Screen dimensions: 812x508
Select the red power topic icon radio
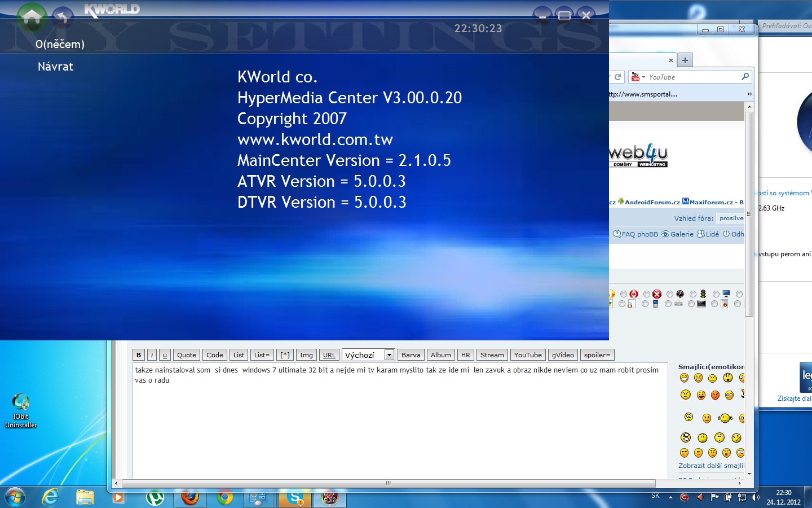pyautogui.click(x=624, y=294)
